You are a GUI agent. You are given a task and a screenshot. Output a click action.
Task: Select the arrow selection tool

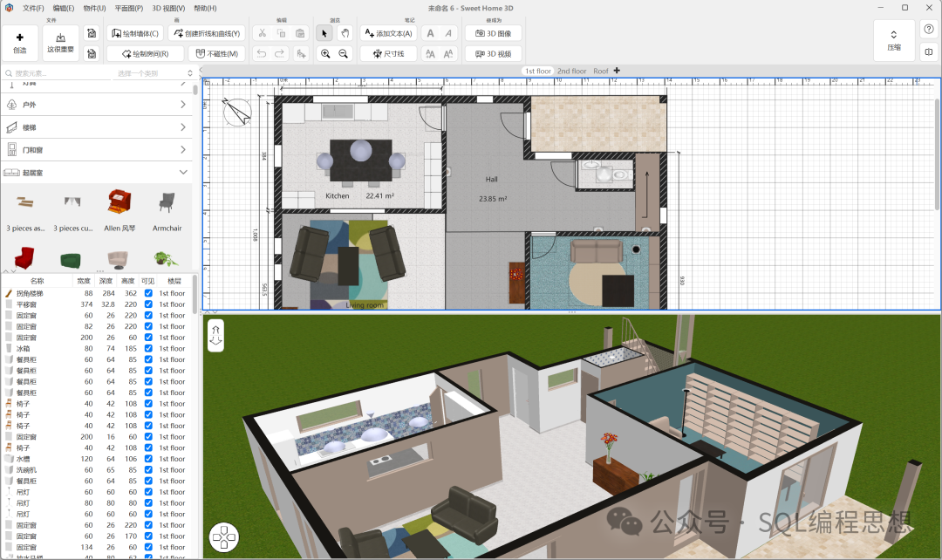(x=324, y=33)
